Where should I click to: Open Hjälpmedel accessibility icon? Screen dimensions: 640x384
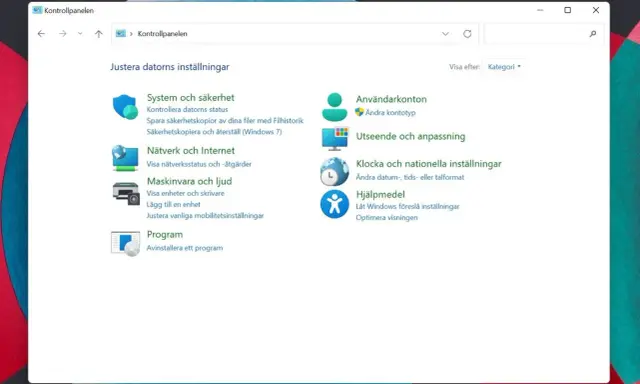[x=334, y=204]
